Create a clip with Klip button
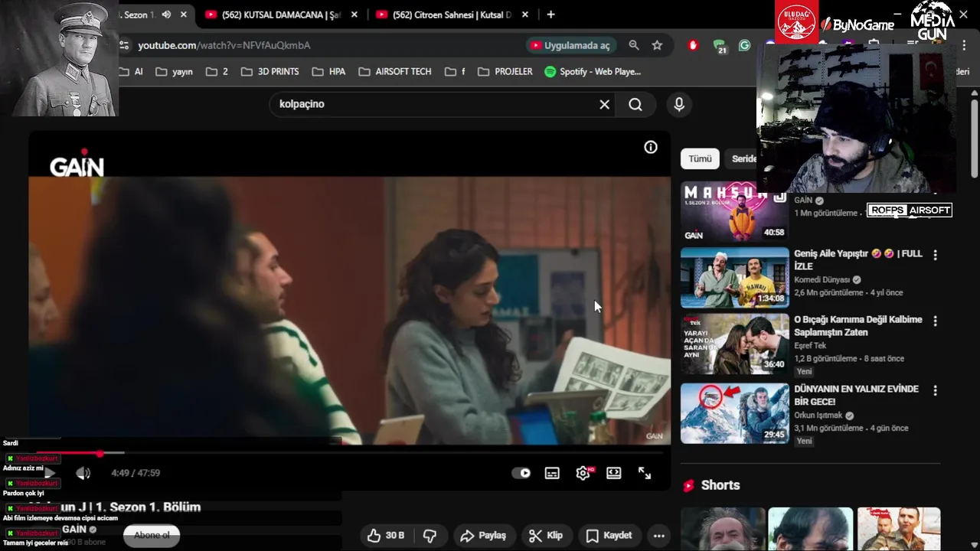 point(546,536)
